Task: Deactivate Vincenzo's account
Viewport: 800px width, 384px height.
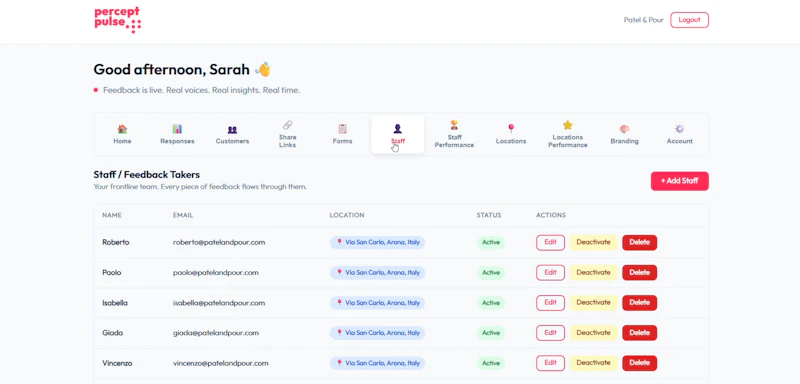Action: (x=593, y=363)
